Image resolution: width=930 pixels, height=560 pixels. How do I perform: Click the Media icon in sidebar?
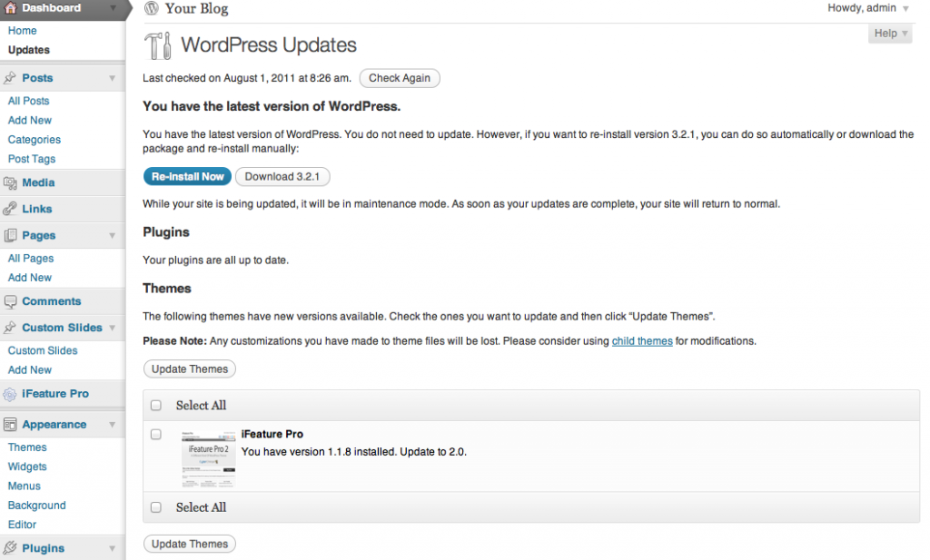[10, 183]
